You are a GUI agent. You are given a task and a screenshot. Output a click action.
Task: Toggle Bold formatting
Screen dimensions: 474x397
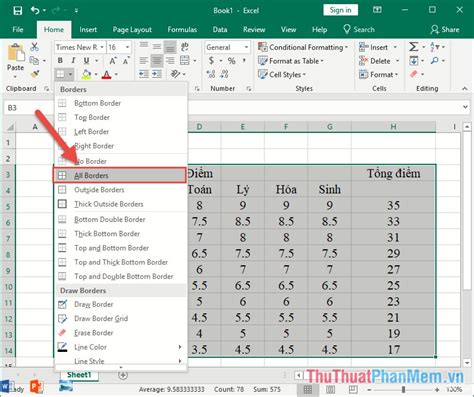(x=60, y=61)
